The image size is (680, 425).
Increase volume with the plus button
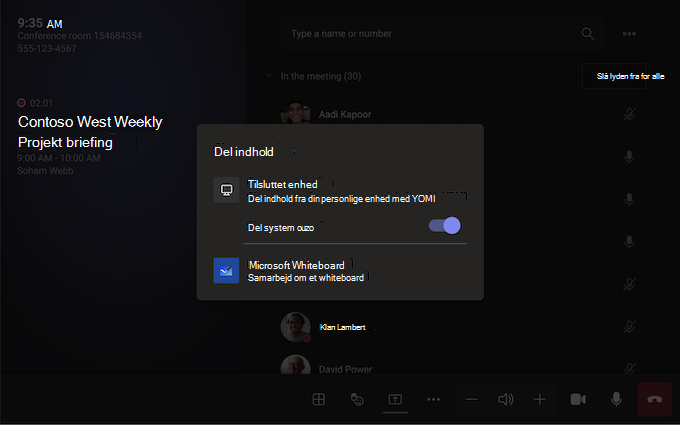click(539, 399)
